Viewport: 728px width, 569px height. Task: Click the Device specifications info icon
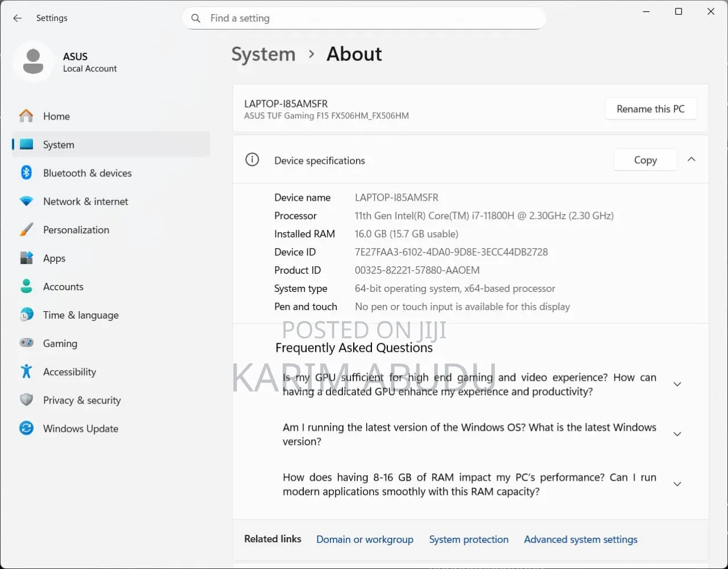point(252,160)
